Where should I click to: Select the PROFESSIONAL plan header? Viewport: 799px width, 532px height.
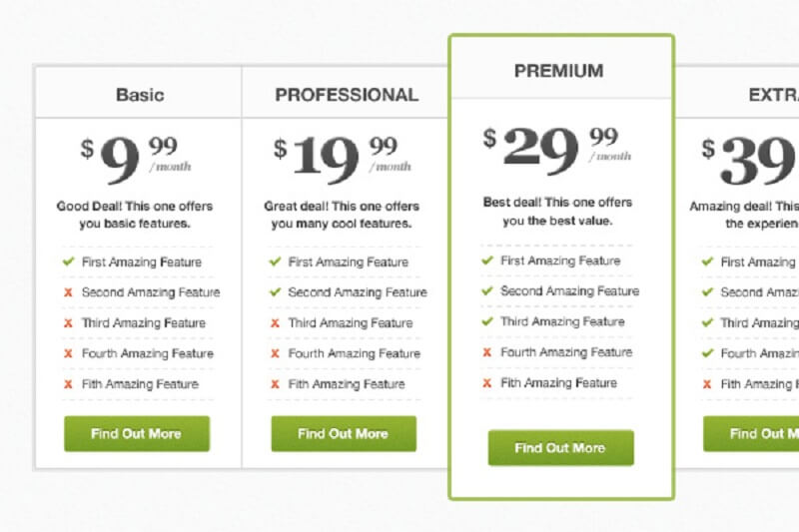pyautogui.click(x=347, y=95)
